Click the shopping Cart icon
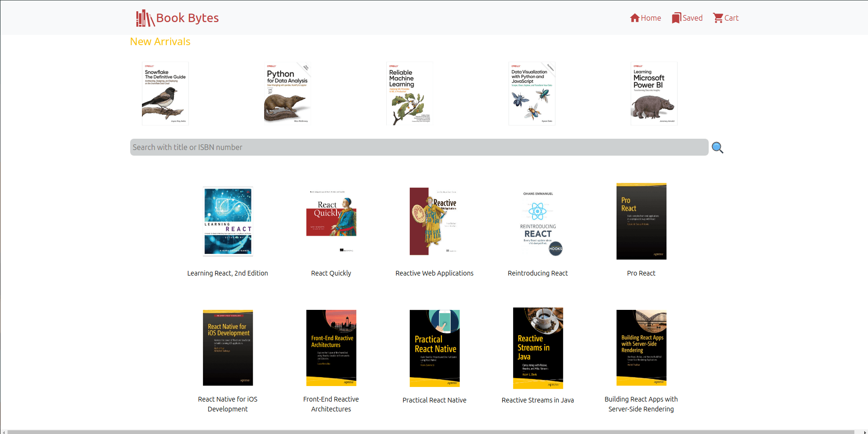 [718, 18]
